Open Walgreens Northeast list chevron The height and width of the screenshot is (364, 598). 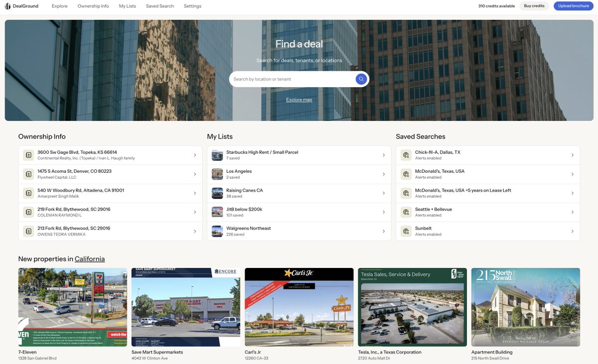tap(384, 231)
